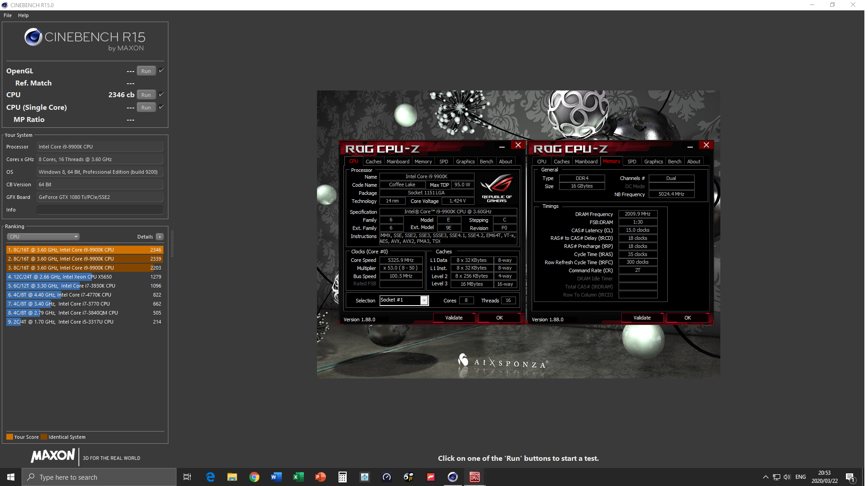
Task: Switch to Cinebench via its taskbar icon
Action: (453, 477)
